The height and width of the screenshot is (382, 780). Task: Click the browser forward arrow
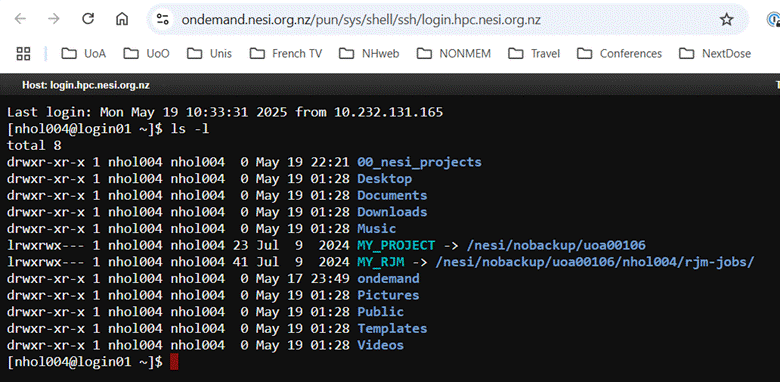(53, 19)
